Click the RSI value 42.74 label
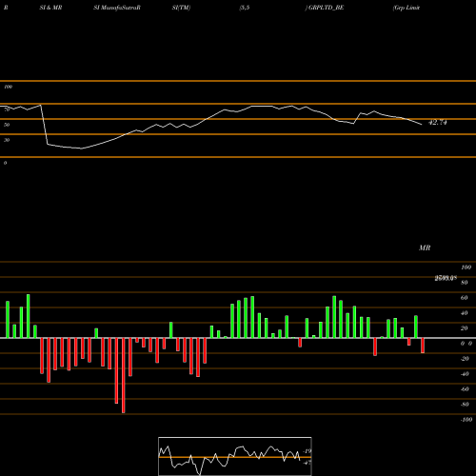Image resolution: width=476 pixels, height=476 pixels. [438, 122]
